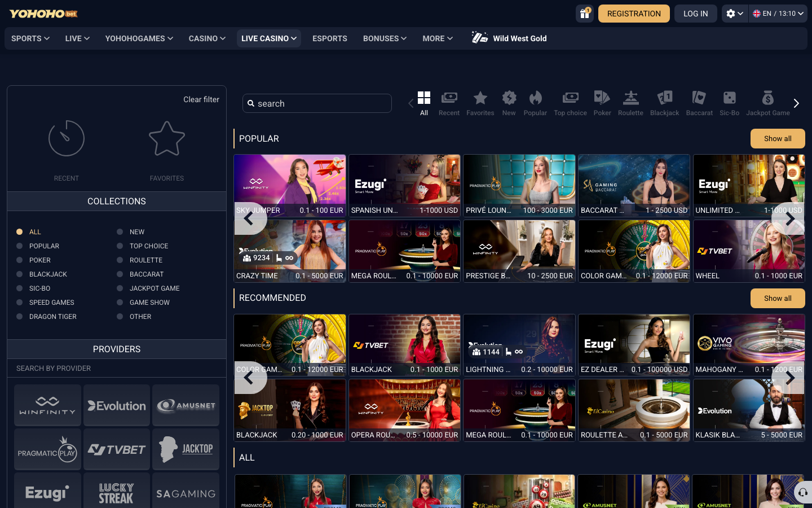Open the support headset chat icon
812x508 pixels.
[803, 492]
